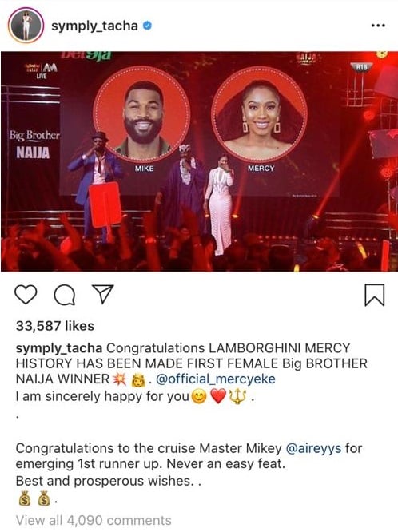View all 4,090 comments
Image resolution: width=398 pixels, height=532 pixels.
[94, 520]
